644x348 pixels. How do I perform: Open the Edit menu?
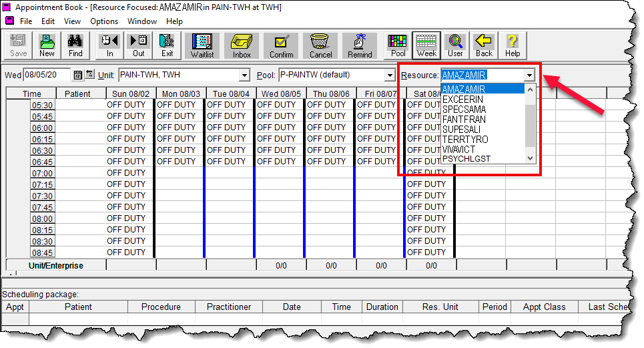tap(48, 21)
